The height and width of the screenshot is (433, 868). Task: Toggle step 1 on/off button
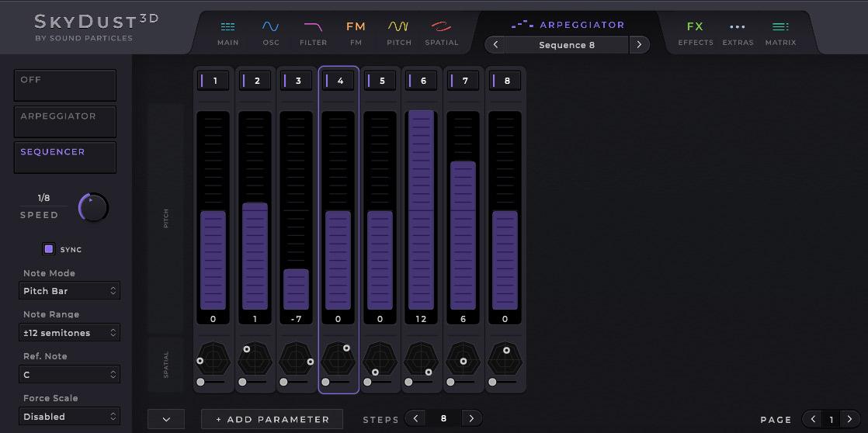(x=213, y=81)
